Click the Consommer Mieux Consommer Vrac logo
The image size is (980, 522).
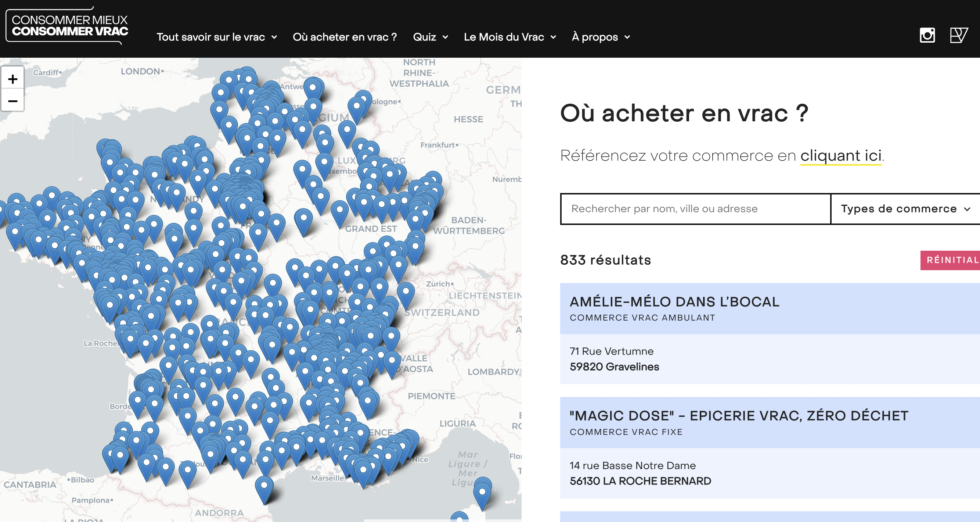coord(67,25)
